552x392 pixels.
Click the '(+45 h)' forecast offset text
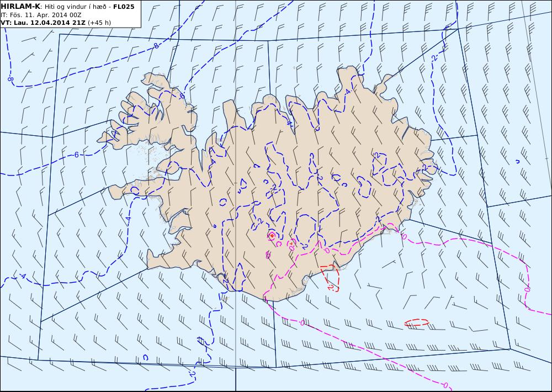click(99, 23)
